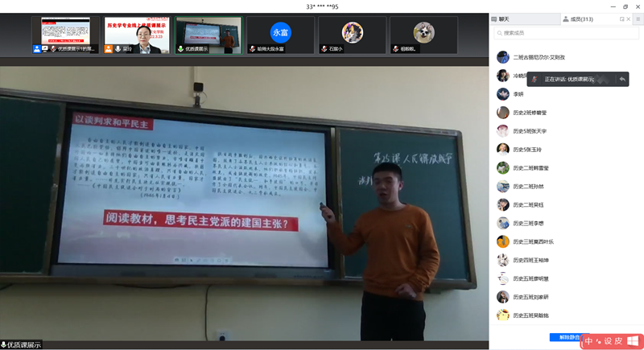Pop out the members panel window

tap(621, 19)
